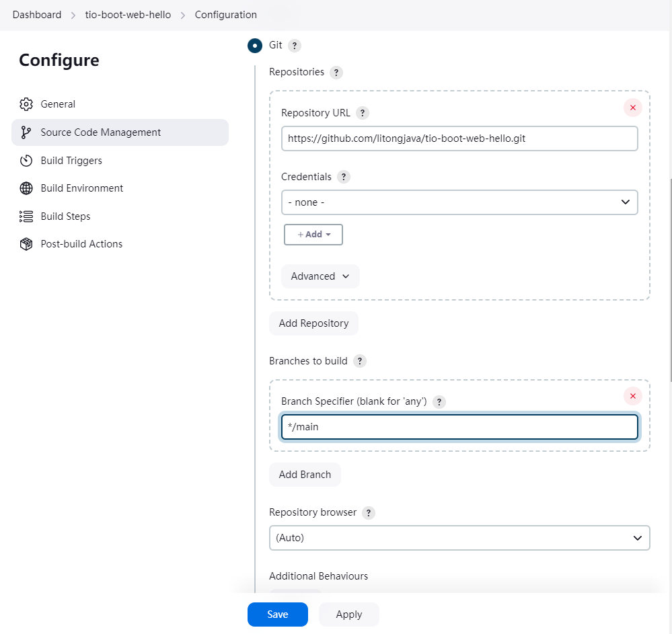Click the help icon next to Git
Screen dimensions: 672x634
295,46
